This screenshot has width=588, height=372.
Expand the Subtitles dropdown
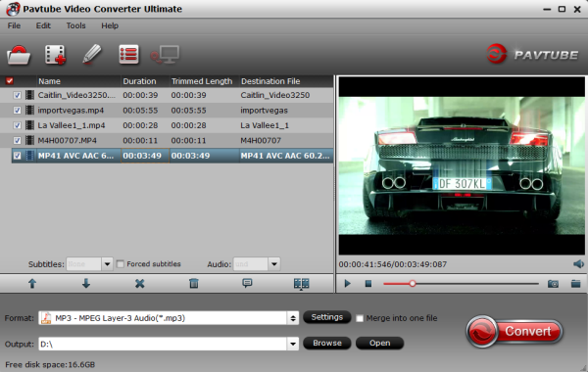pyautogui.click(x=107, y=264)
